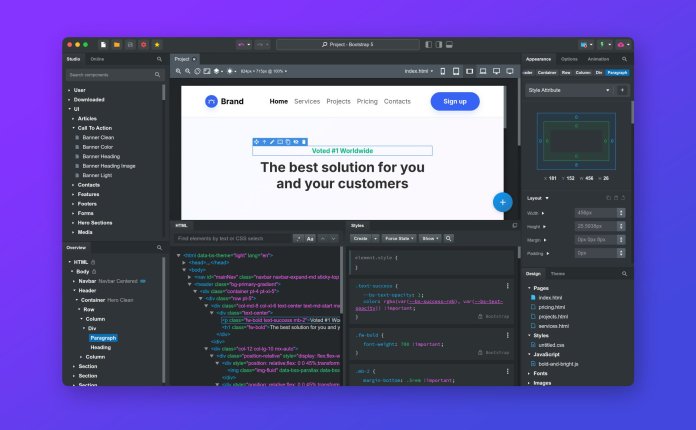Viewport: 696px width, 430px height.
Task: Add style attribute with the plus button
Action: coord(622,90)
